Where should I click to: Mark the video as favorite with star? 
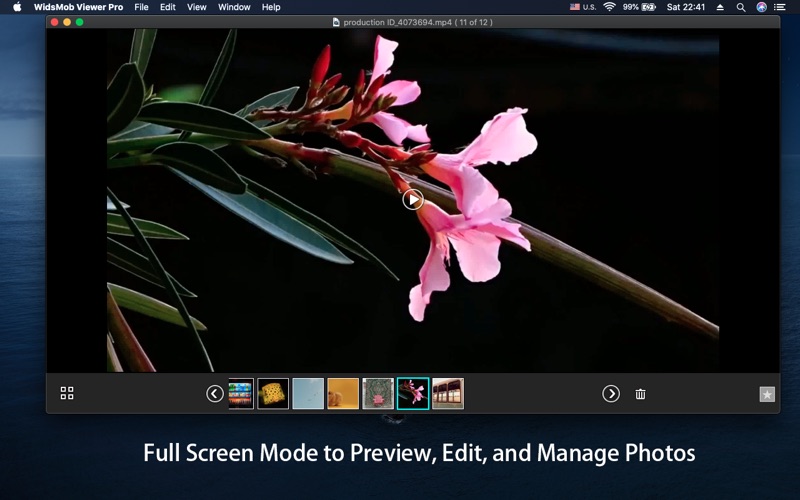767,394
